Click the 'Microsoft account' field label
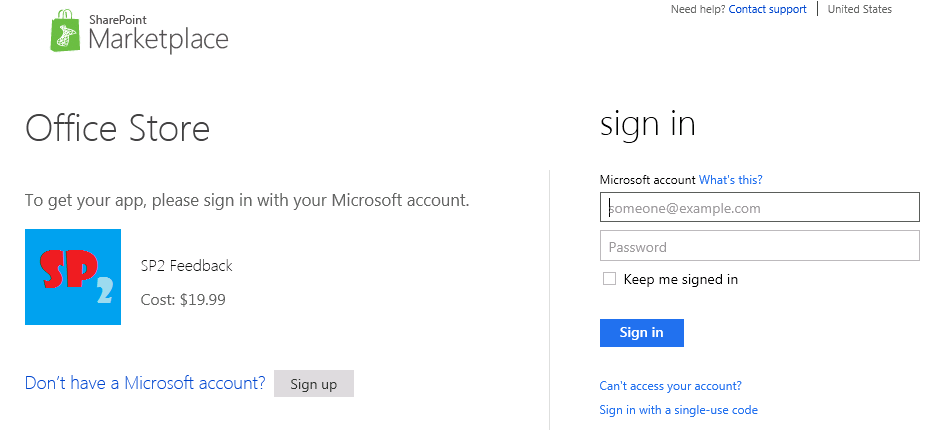 point(647,180)
